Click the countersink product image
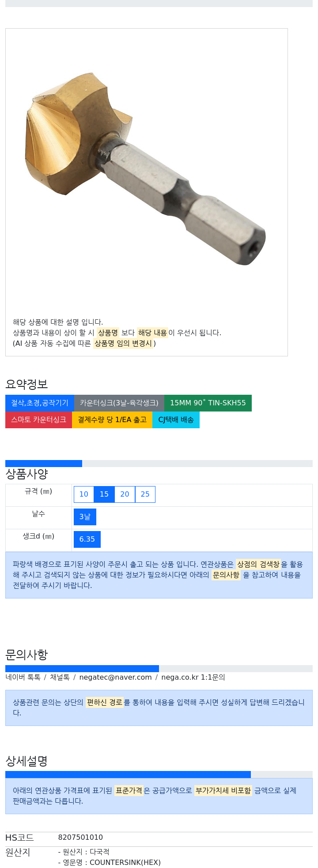This screenshot has width=318, height=868. click(146, 169)
